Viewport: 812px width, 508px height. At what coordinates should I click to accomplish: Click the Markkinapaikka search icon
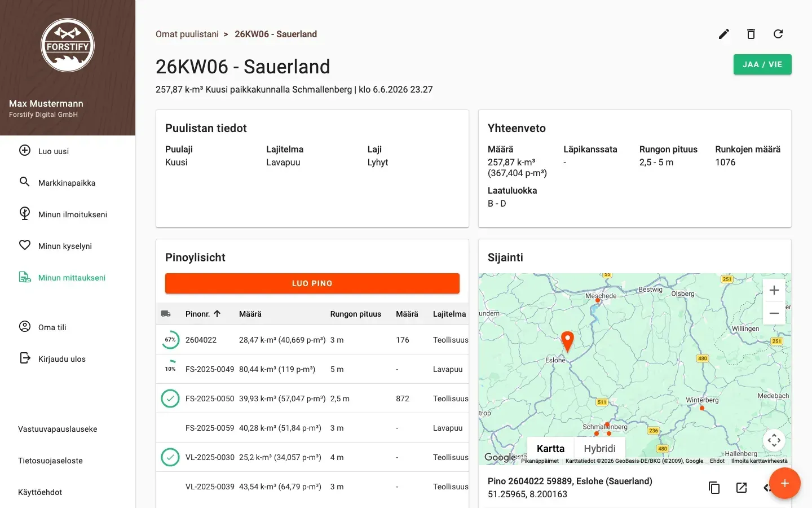(25, 182)
